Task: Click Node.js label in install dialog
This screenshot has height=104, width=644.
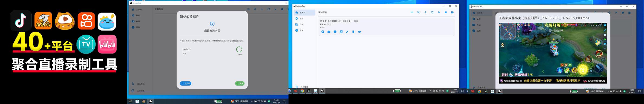Action: tap(186, 49)
